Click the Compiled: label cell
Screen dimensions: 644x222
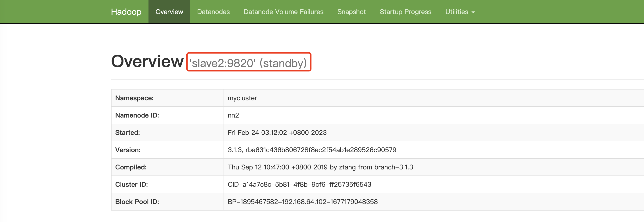coord(167,167)
